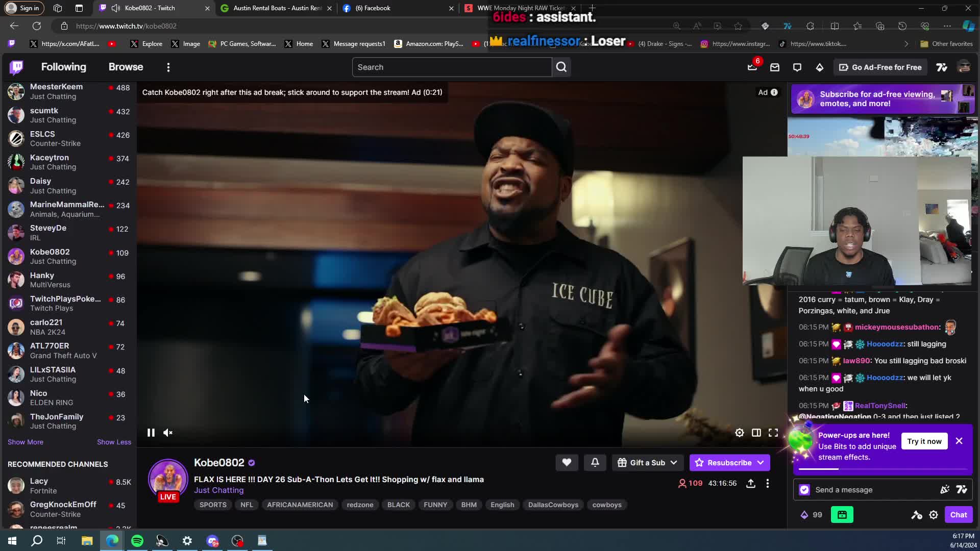Screen dimensions: 980x551
Task: Close the Power-ups banner
Action: (959, 441)
